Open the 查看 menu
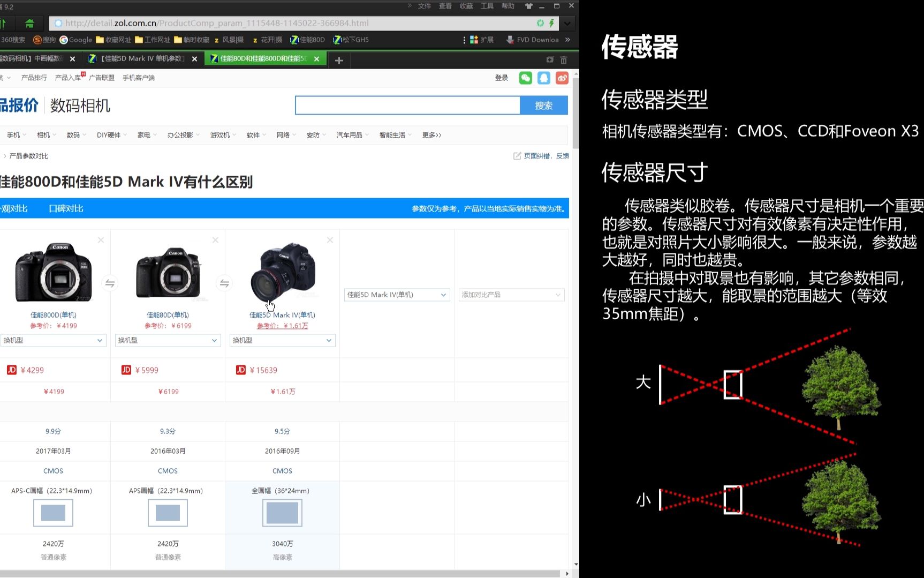 click(445, 6)
